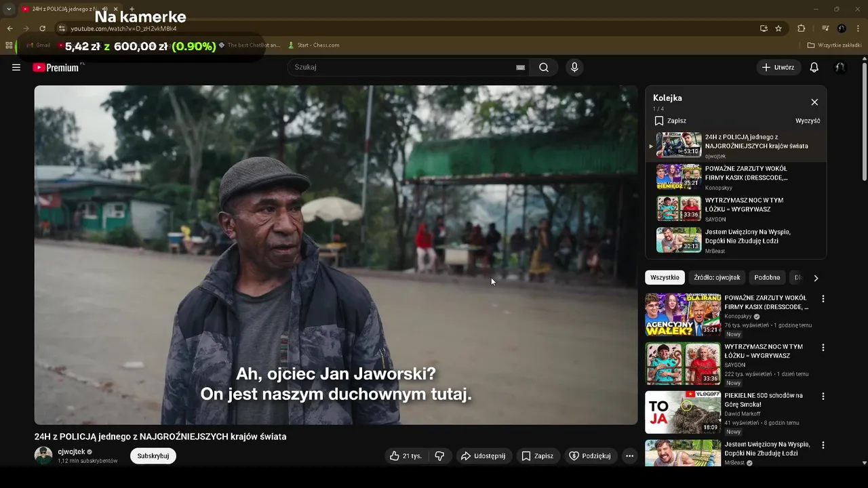Save the queue with Zapisz in Kolejka
Viewport: 868px width, 488px height.
(670, 121)
